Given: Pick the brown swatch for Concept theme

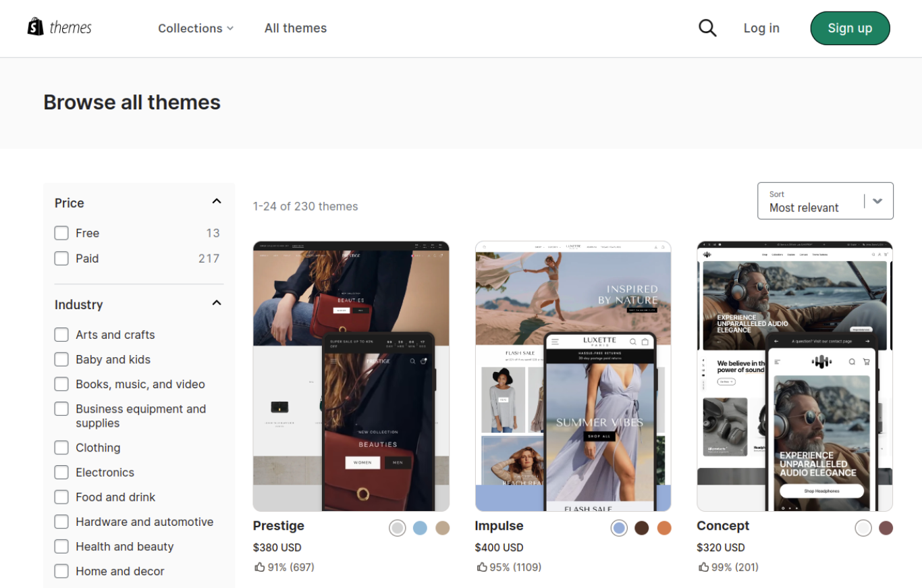Looking at the screenshot, I should tap(886, 528).
